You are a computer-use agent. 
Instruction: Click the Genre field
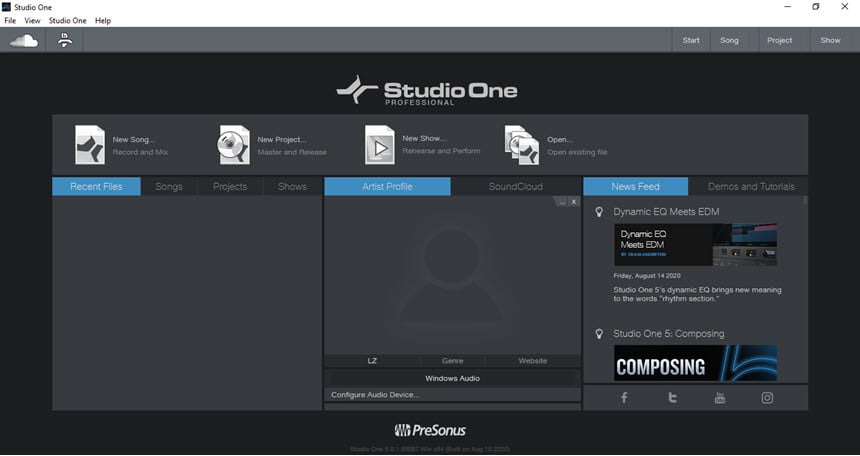click(452, 361)
